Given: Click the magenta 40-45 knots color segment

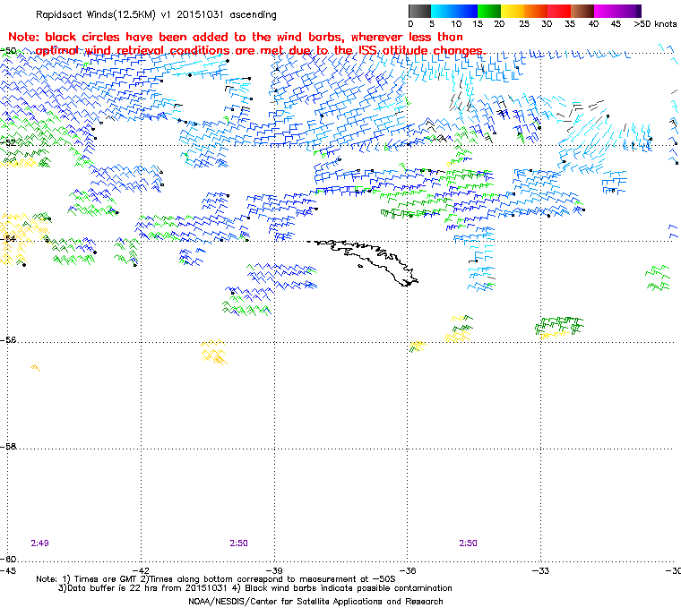Looking at the screenshot, I should tap(606, 11).
